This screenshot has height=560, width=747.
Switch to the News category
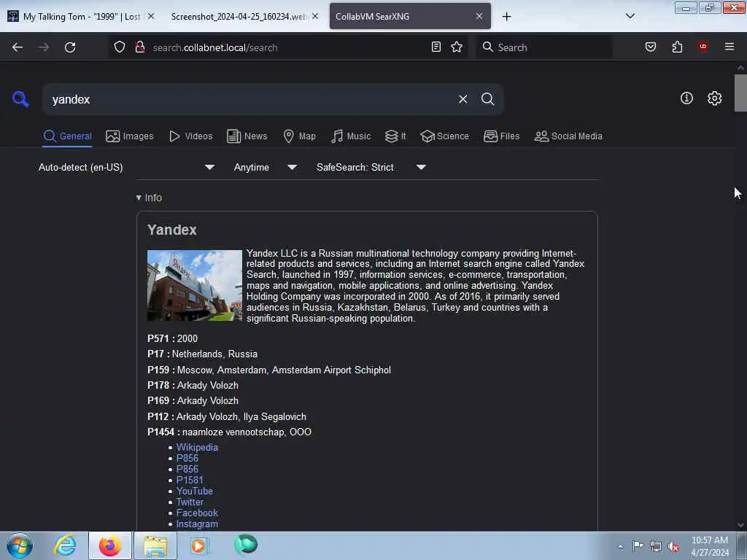[247, 136]
